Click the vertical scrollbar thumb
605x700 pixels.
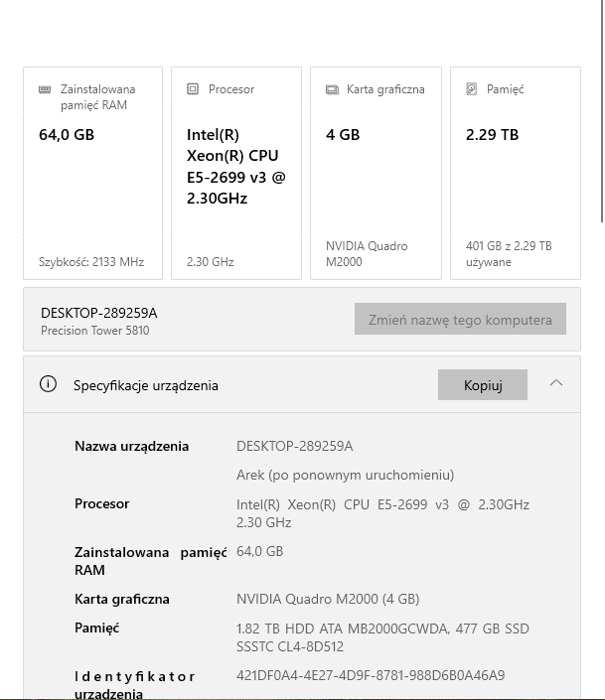click(x=601, y=109)
